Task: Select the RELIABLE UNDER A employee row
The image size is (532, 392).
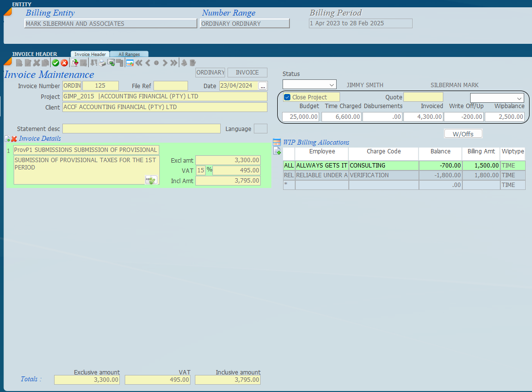Action: pyautogui.click(x=322, y=175)
